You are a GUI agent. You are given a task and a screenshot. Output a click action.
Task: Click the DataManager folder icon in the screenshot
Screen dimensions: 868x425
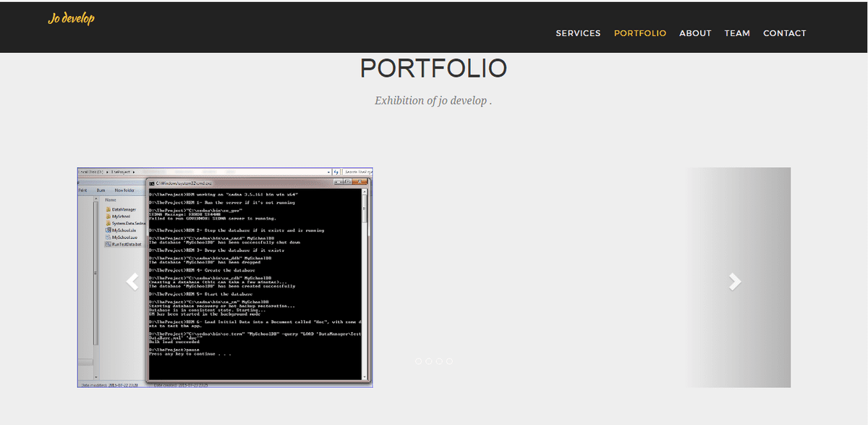[108, 209]
